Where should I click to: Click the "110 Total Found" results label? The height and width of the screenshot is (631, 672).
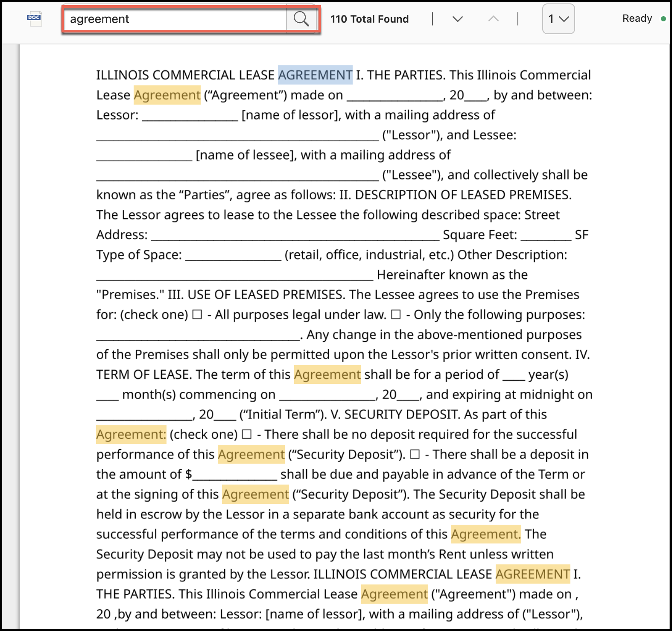(369, 19)
